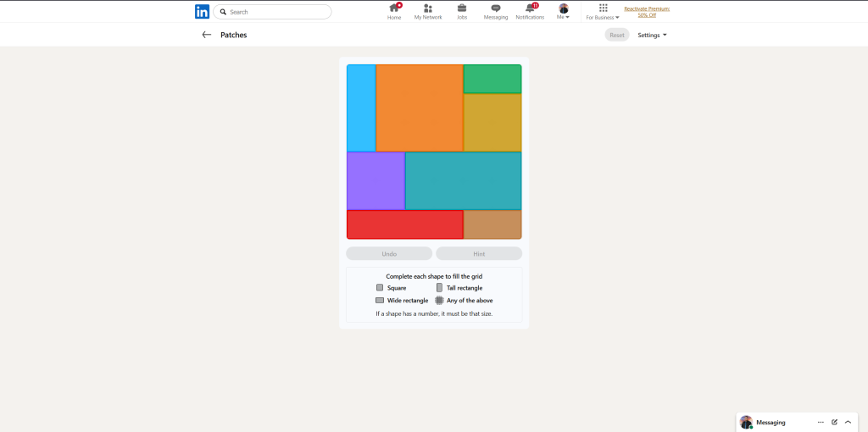Click the Reactivate Premium 50% Off link
Image resolution: width=868 pixels, height=432 pixels.
pos(647,12)
